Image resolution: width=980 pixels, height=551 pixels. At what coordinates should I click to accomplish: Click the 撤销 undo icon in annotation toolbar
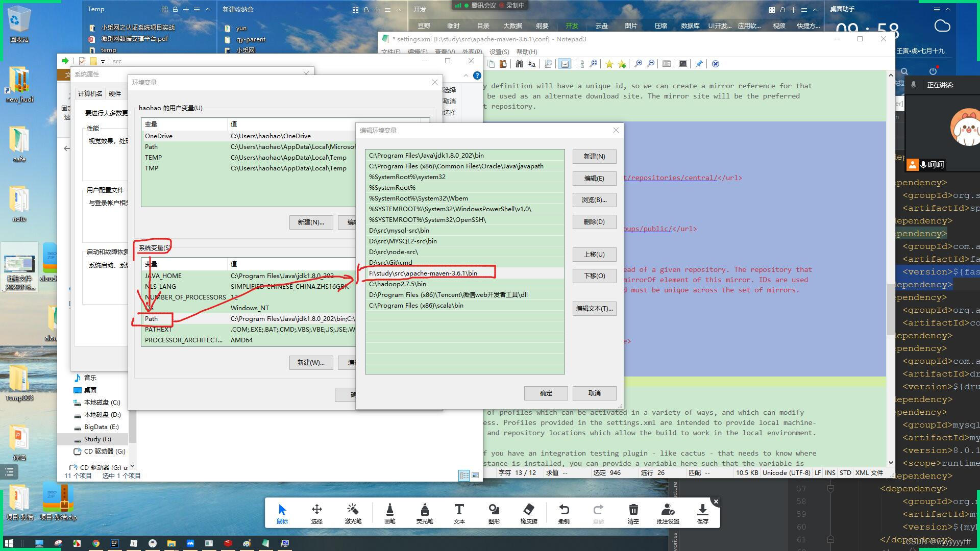(x=563, y=510)
